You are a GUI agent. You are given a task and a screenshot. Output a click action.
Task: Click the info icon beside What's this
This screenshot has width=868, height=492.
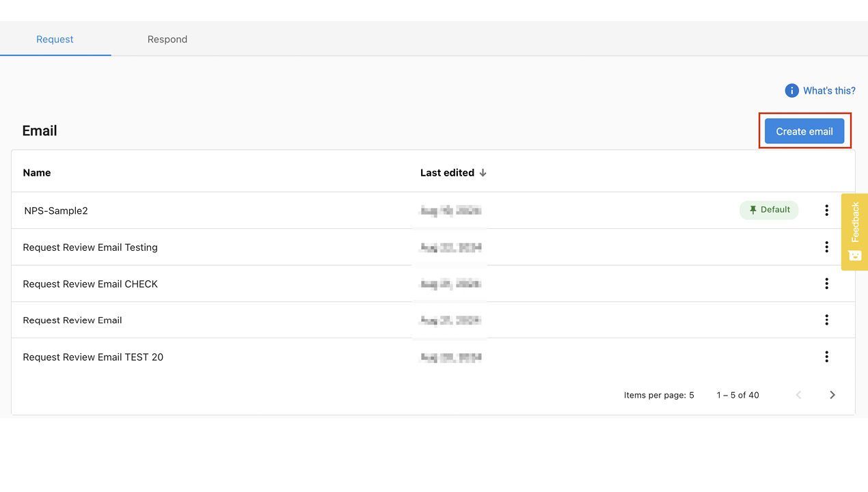pos(791,91)
